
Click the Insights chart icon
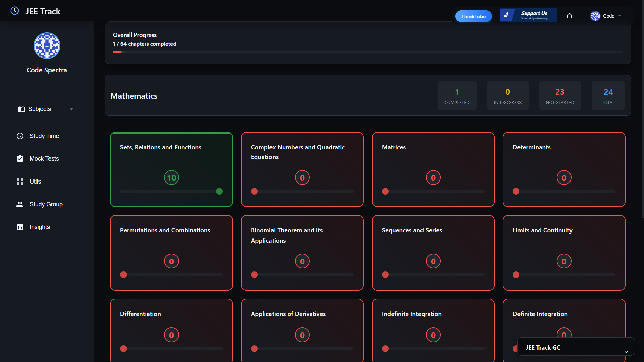[20, 227]
